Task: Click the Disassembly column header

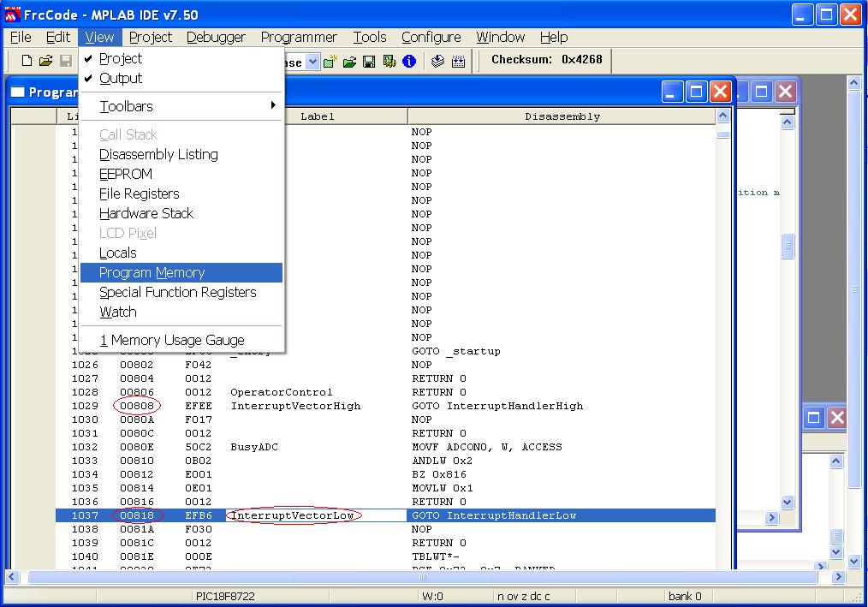Action: tap(562, 116)
